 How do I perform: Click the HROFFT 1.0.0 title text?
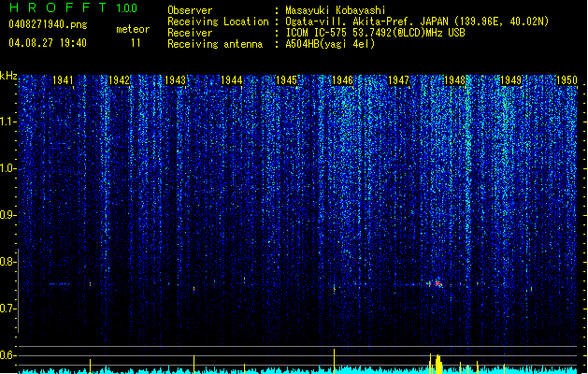click(x=74, y=7)
